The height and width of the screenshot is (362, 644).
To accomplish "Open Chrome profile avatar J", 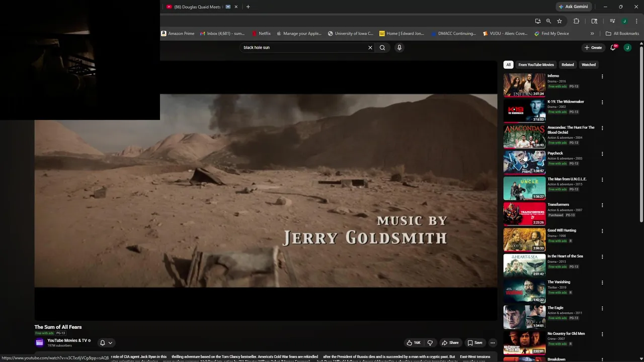I will [x=624, y=21].
